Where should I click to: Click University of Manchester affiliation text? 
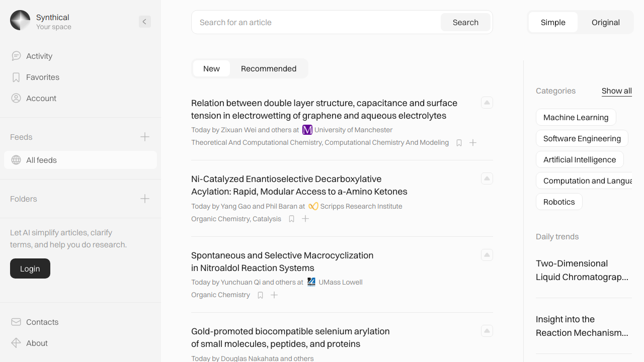(x=353, y=130)
